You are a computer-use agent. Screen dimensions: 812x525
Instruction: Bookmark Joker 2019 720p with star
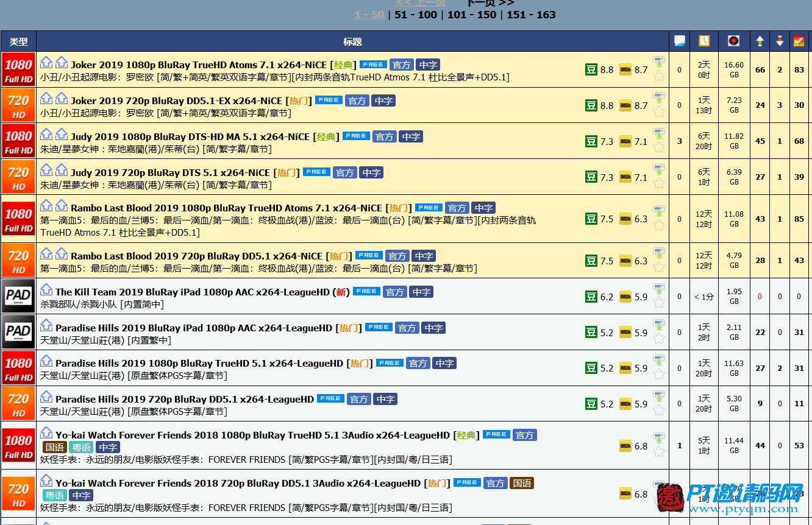click(x=658, y=112)
